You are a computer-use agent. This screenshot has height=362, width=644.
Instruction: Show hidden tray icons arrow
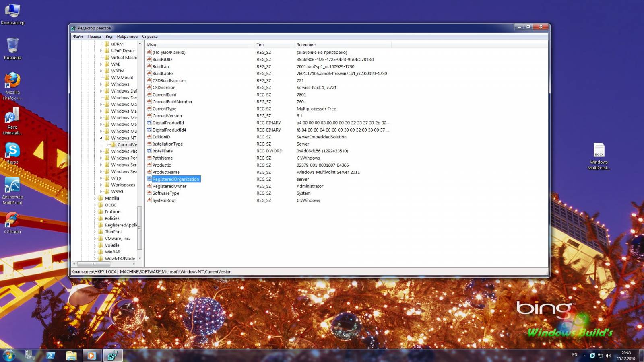[x=584, y=356]
